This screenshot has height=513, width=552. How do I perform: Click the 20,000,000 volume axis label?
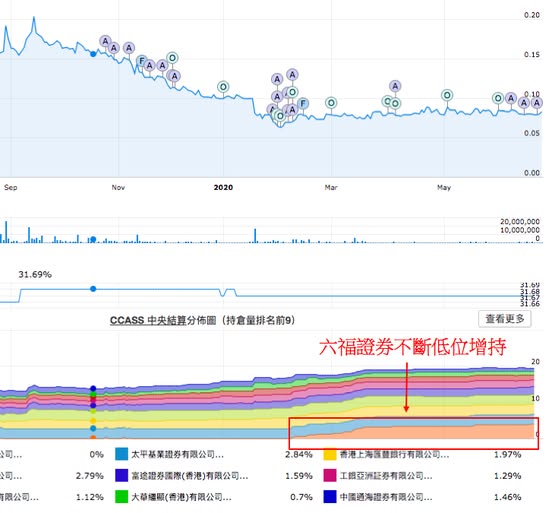pyautogui.click(x=520, y=221)
